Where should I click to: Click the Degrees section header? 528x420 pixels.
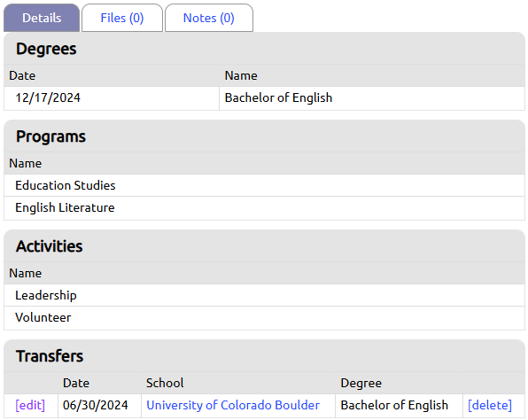[46, 49]
